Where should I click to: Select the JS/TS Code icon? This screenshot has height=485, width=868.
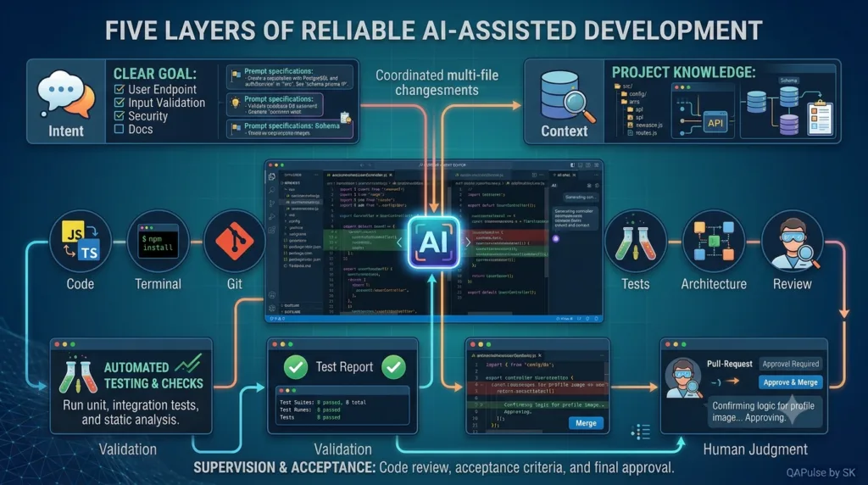tap(81, 242)
